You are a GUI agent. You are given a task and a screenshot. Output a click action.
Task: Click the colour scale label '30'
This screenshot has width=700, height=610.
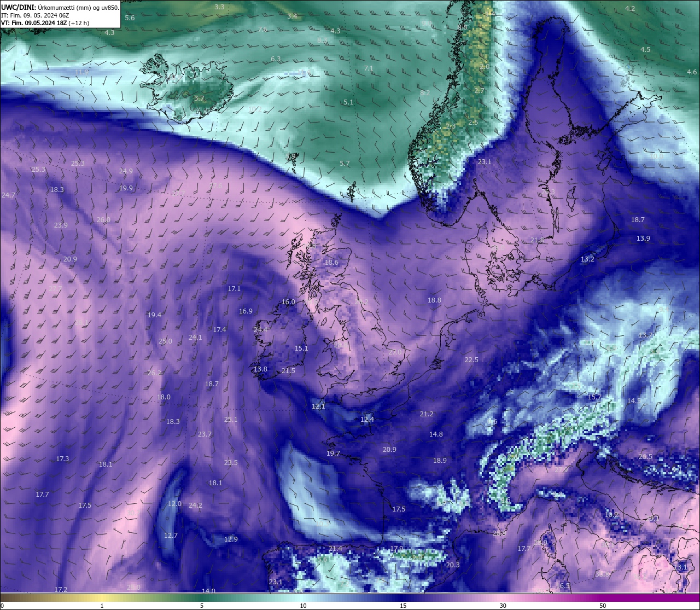click(x=503, y=606)
